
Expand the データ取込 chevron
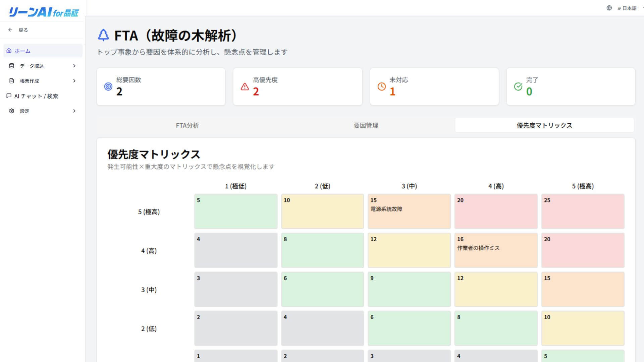[74, 66]
